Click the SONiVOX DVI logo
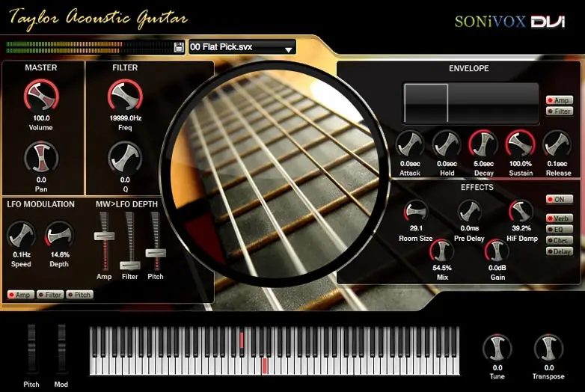 click(509, 21)
